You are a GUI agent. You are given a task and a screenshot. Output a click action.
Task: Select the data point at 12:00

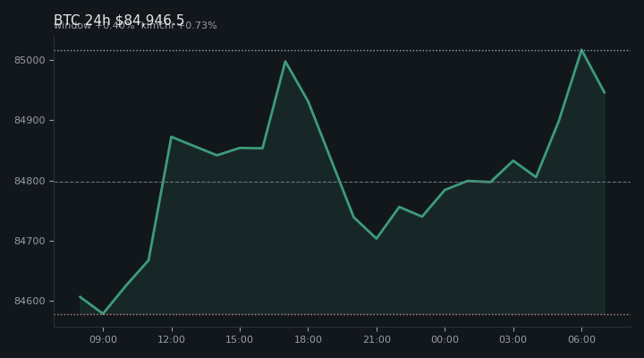tap(171, 136)
